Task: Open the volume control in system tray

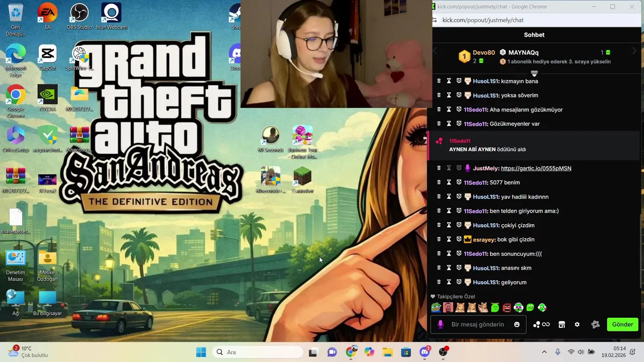Action: pyautogui.click(x=580, y=352)
